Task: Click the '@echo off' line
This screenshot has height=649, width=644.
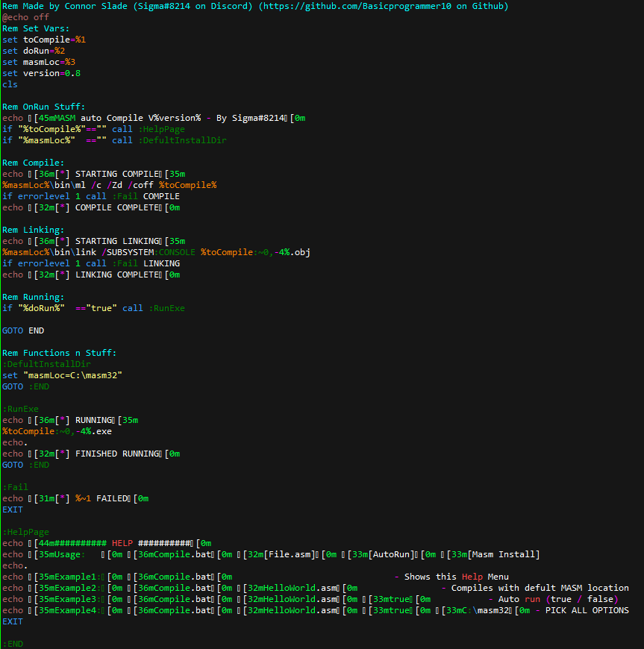Action: 25,17
